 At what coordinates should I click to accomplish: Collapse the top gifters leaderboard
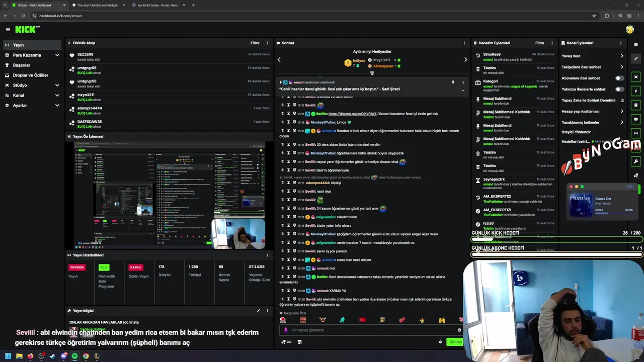coord(372,73)
